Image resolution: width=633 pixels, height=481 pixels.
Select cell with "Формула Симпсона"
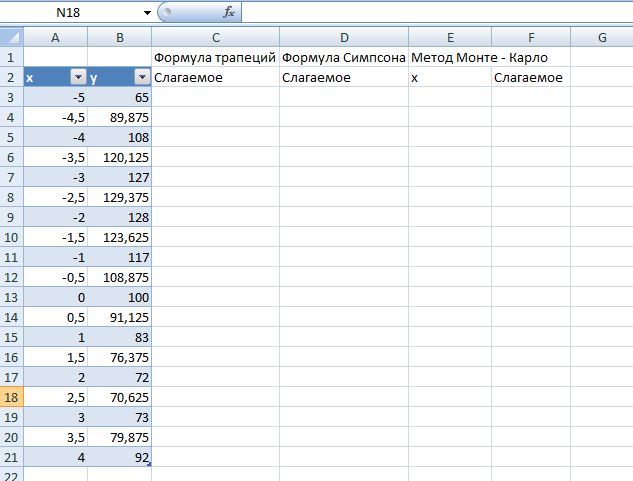coord(343,57)
